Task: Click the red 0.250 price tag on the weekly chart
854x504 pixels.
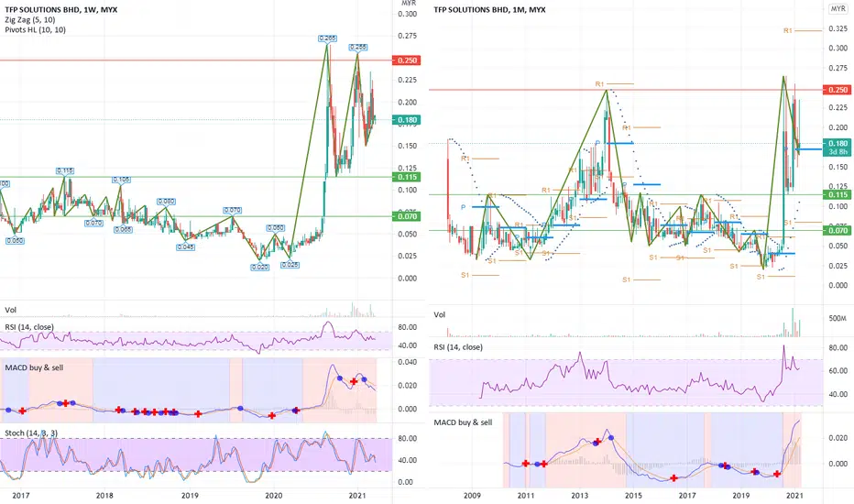Action: coord(407,60)
